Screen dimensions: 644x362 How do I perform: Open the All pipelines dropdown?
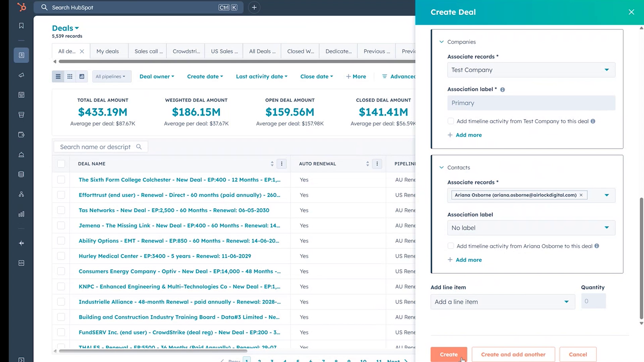point(111,76)
